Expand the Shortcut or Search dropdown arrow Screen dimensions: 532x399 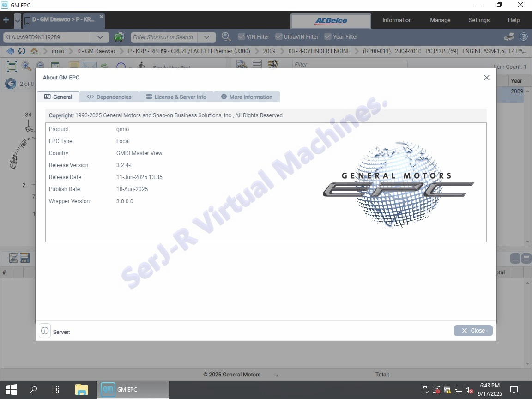point(206,37)
